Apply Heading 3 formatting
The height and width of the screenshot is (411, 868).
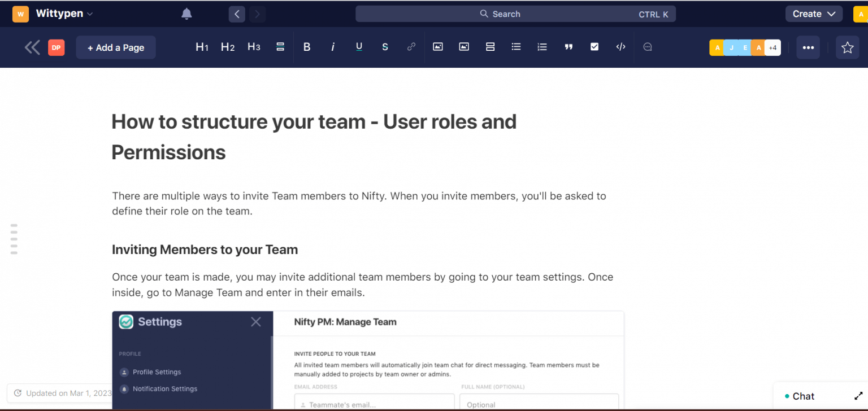click(254, 47)
